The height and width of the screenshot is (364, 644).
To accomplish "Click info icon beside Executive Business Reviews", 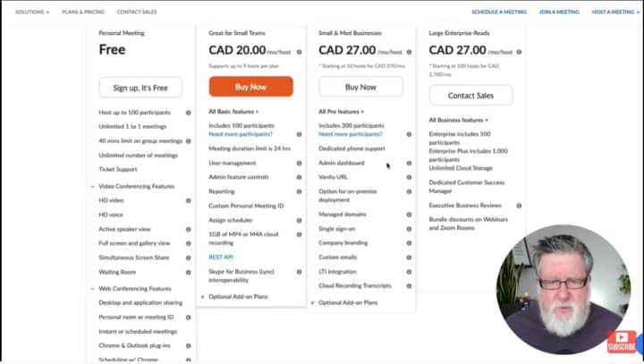I will [x=519, y=206].
